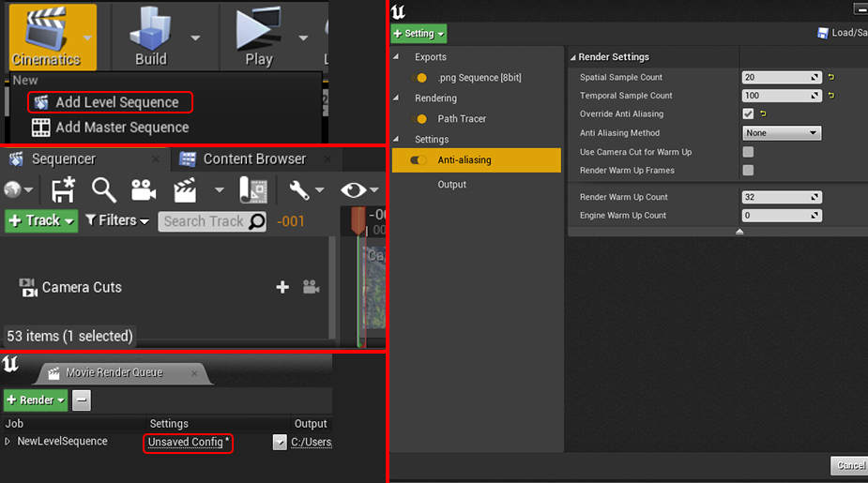Image resolution: width=868 pixels, height=483 pixels.
Task: Click the minus remove job button
Action: [82, 400]
